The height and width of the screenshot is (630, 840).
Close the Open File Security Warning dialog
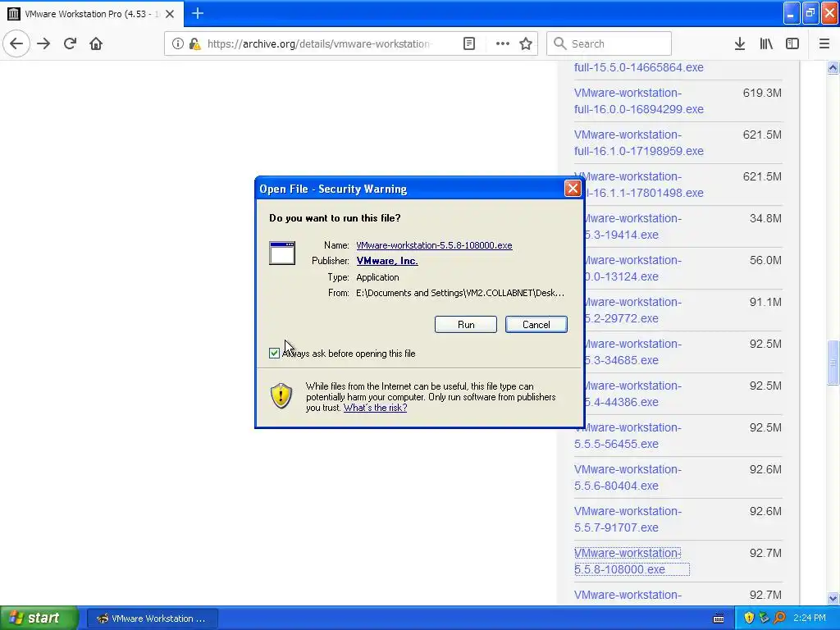(573, 188)
